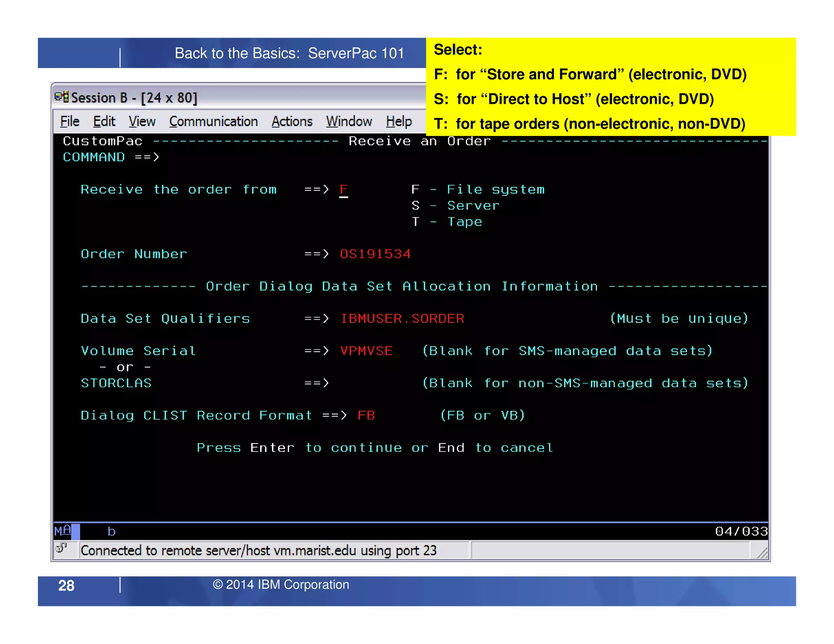This screenshot has width=834, height=644.
Task: Click the connection status icon in status bar
Action: (61, 548)
